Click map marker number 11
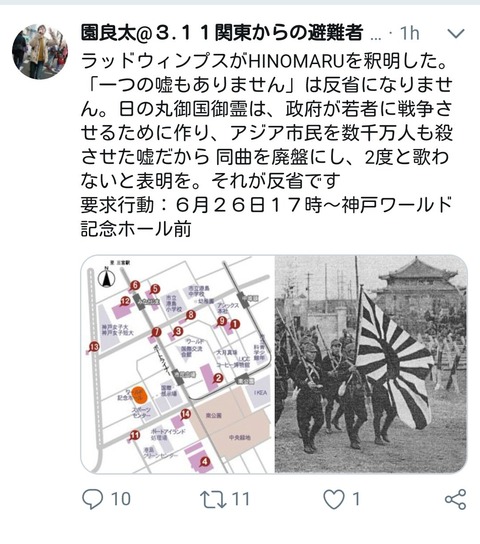This screenshot has width=480, height=544. coord(135,435)
